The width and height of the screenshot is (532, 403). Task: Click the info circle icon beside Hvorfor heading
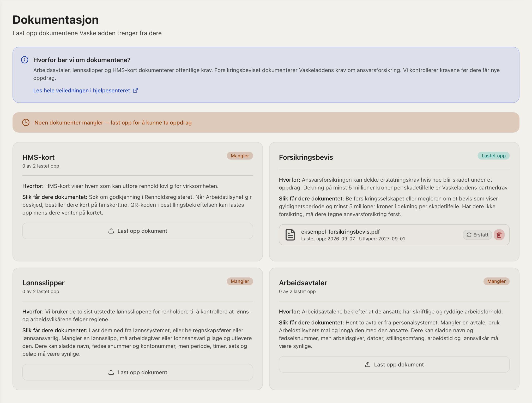tap(25, 60)
